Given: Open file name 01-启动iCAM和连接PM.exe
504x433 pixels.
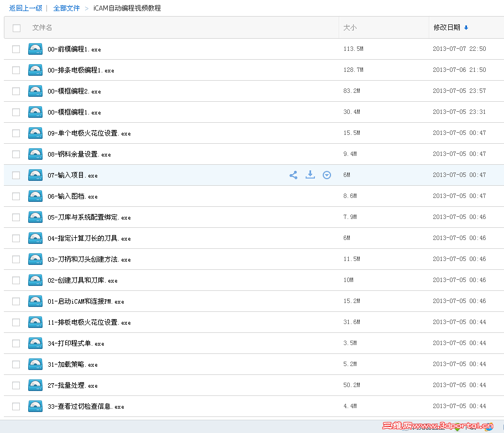Looking at the screenshot, I should click(86, 301).
